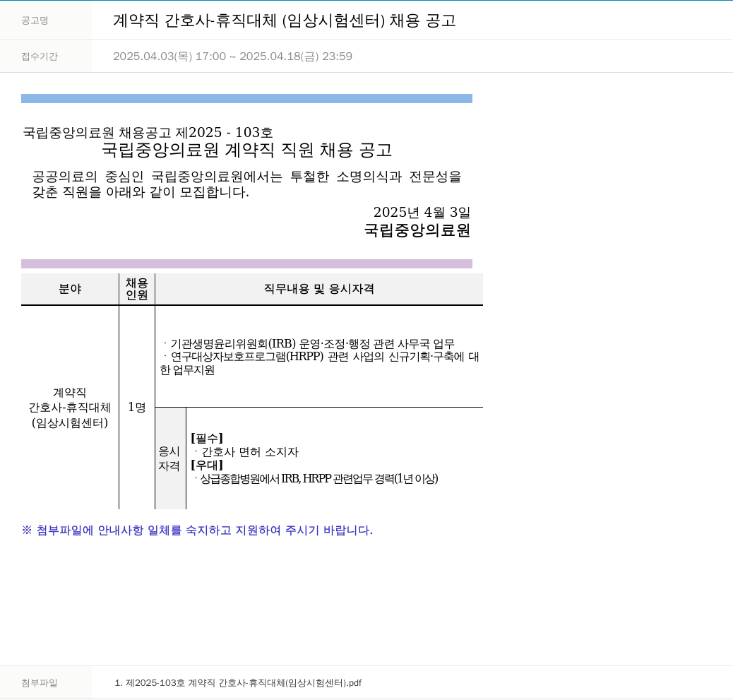Click the bold 국립중앙의료원 signature text
The image size is (733, 700).
[417, 230]
